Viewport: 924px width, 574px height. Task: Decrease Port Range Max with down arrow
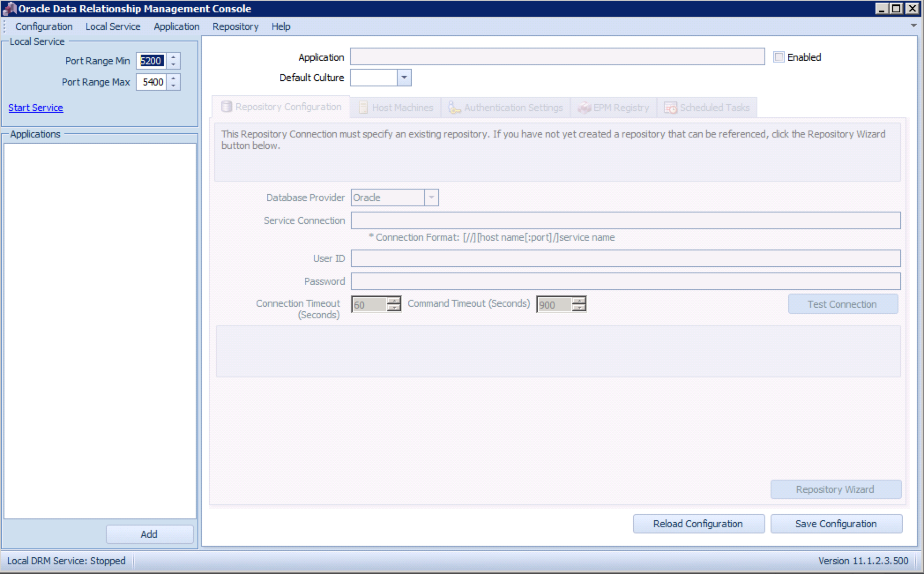tap(173, 86)
